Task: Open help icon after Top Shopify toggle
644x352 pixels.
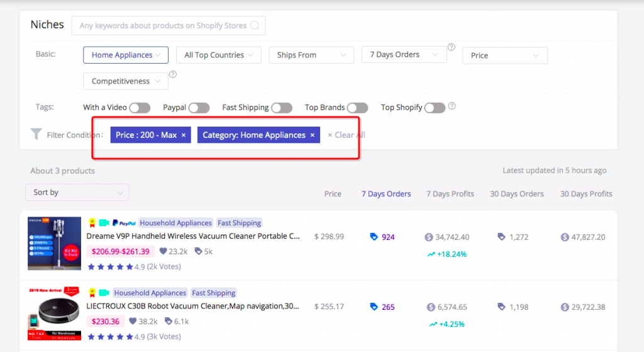Action: 452,106
